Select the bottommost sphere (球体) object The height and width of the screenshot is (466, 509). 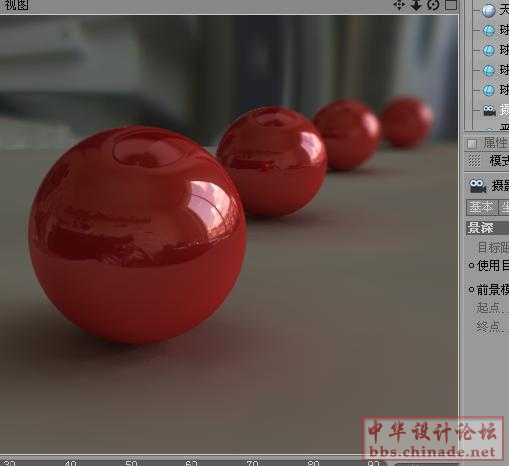click(x=489, y=90)
